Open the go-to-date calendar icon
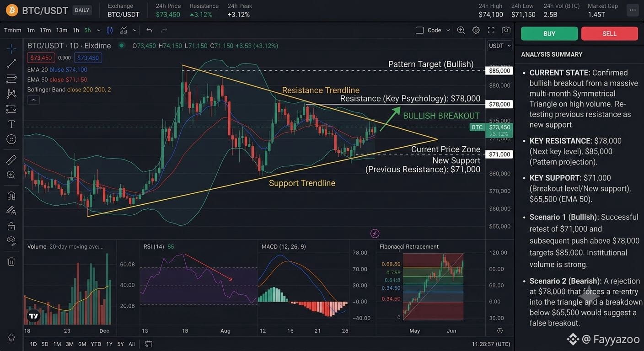This screenshot has width=644, height=351. [x=149, y=344]
